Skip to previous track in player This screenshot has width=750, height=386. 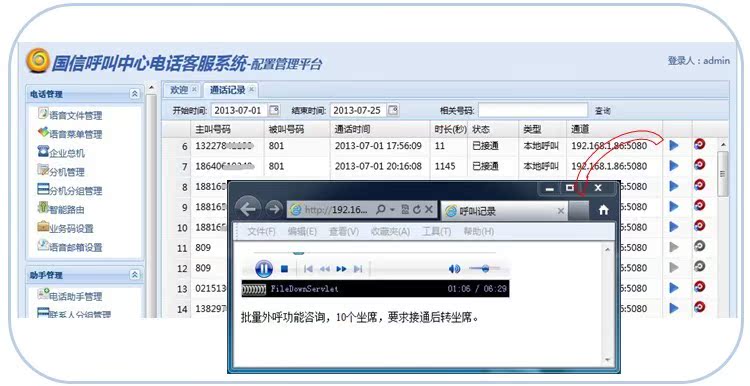(308, 269)
